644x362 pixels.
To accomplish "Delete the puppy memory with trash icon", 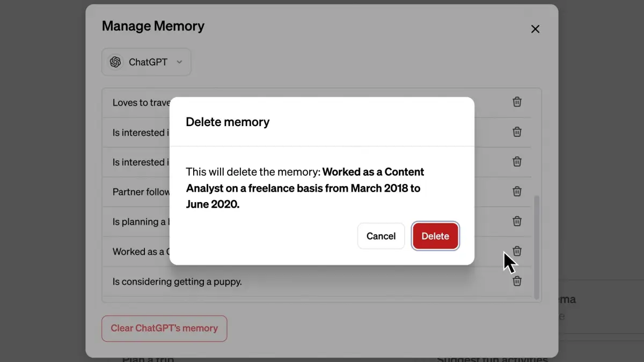I will [x=517, y=281].
